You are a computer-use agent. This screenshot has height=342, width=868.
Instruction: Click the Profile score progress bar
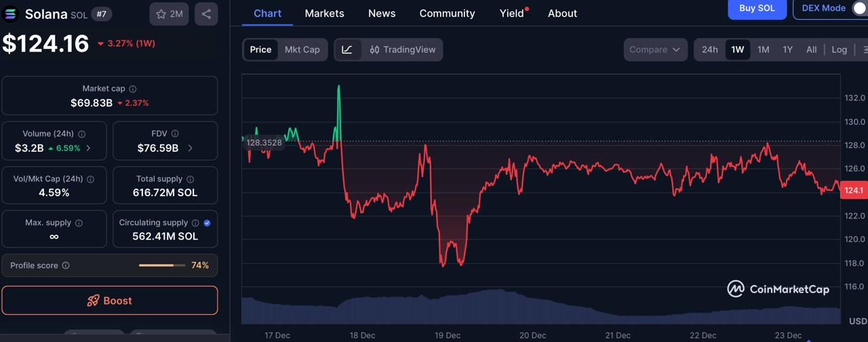click(x=162, y=265)
